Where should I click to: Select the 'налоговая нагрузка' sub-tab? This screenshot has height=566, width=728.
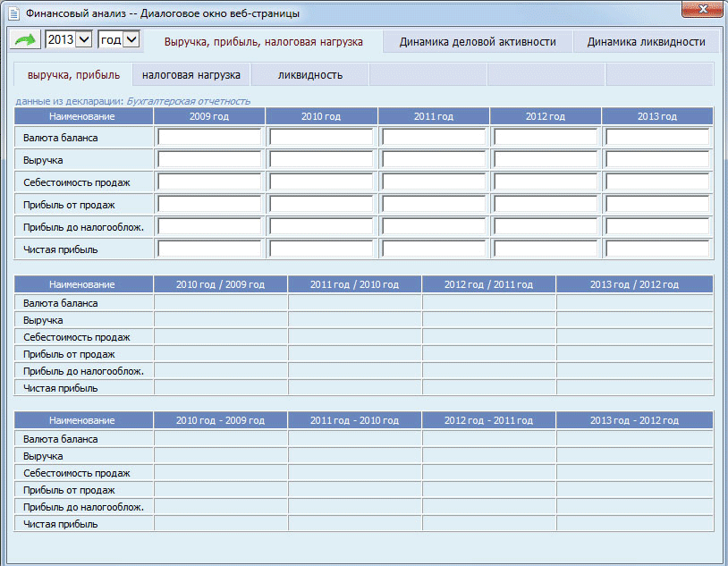point(191,75)
